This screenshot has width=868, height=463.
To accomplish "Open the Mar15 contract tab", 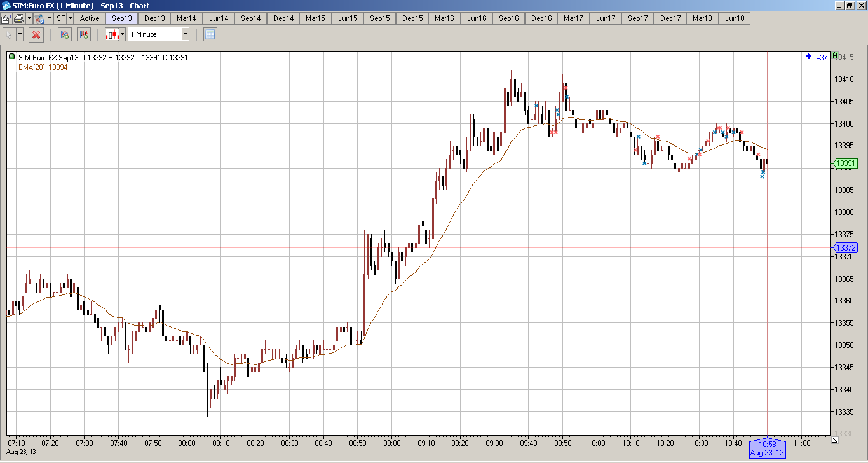I will [x=315, y=18].
